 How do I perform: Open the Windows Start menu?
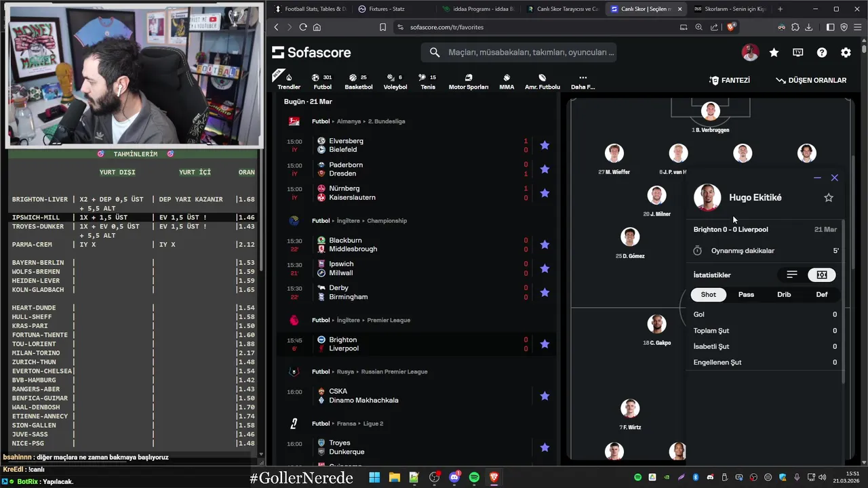[374, 478]
